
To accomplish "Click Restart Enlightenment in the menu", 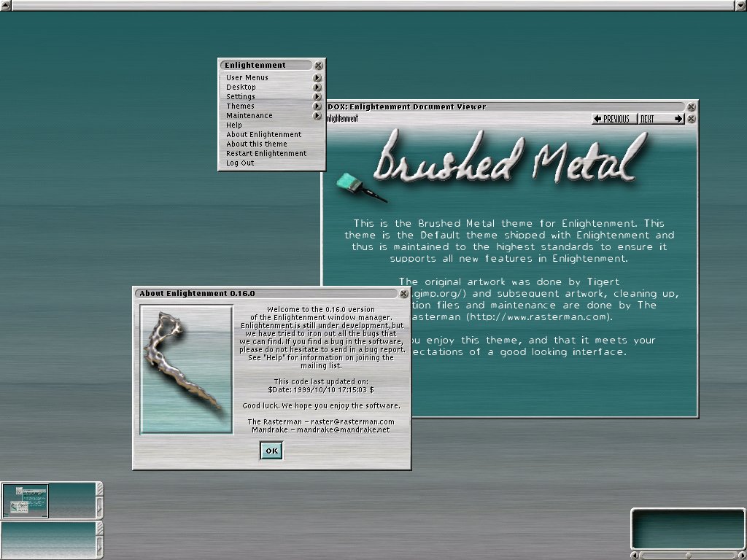I will coord(266,153).
